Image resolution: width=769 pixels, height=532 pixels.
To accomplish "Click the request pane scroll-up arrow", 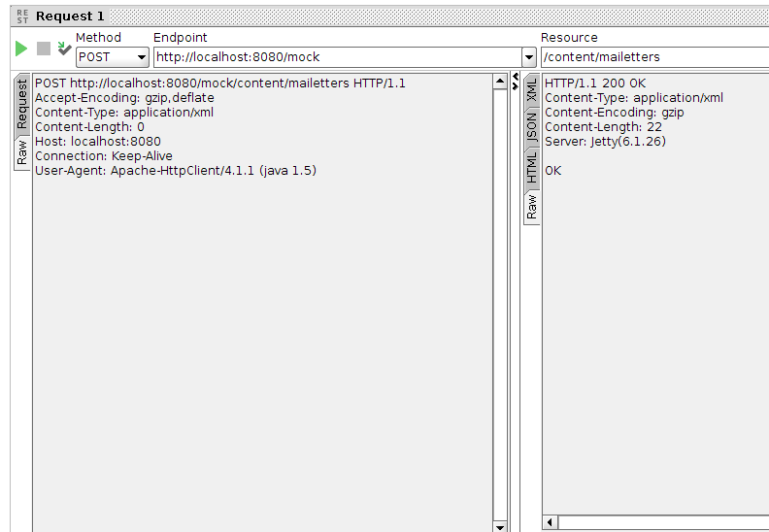I will pyautogui.click(x=500, y=82).
